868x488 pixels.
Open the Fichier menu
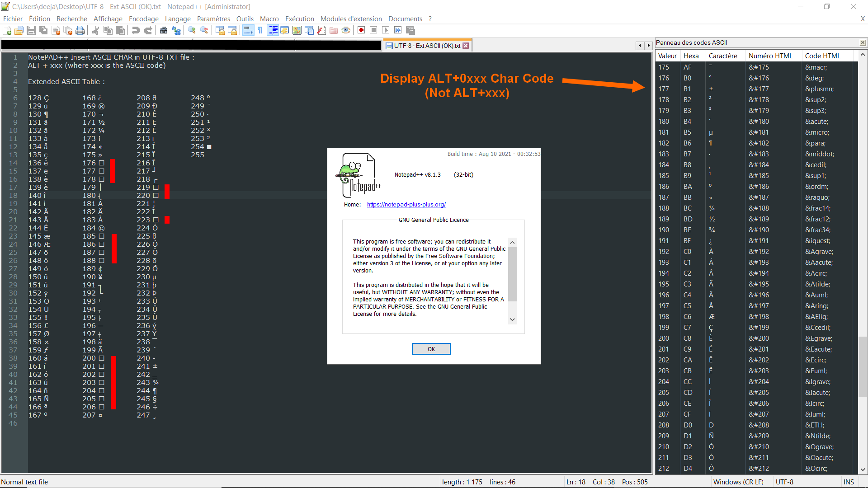tap(13, 19)
